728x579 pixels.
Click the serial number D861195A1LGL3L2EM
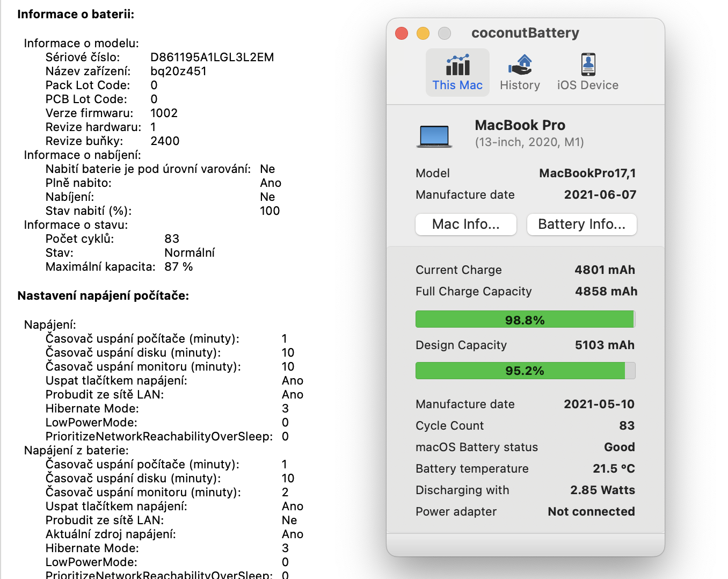(x=212, y=57)
